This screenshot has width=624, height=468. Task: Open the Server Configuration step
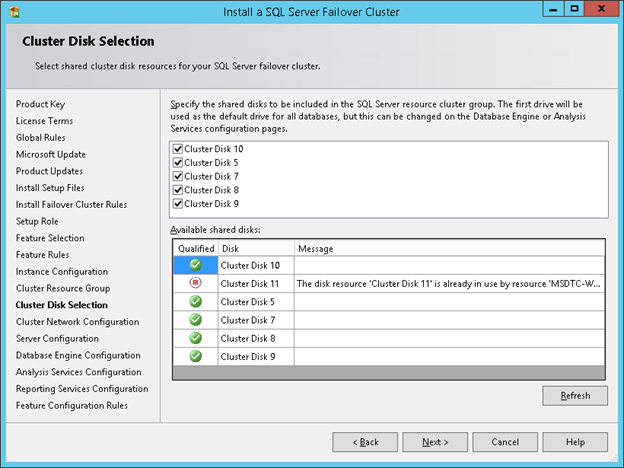(x=59, y=339)
